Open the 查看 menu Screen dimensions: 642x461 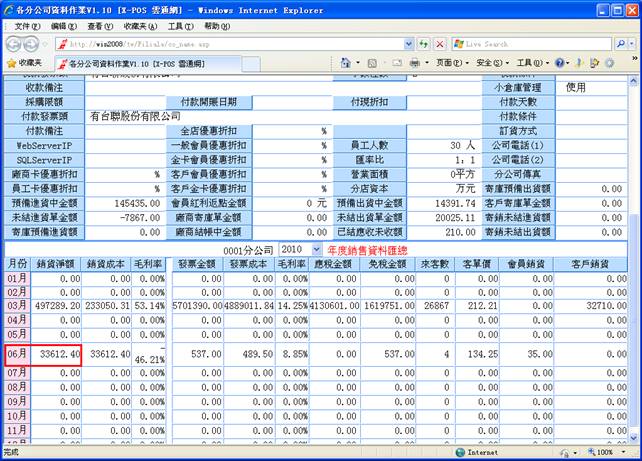click(98, 25)
